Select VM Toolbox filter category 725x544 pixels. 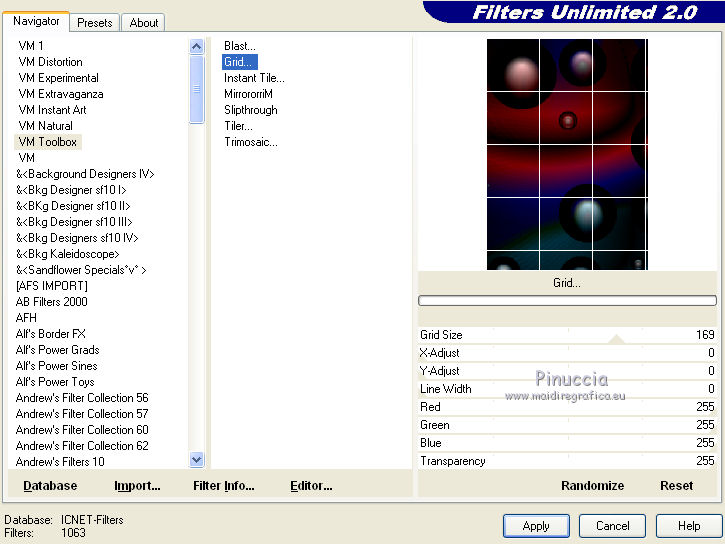(48, 142)
